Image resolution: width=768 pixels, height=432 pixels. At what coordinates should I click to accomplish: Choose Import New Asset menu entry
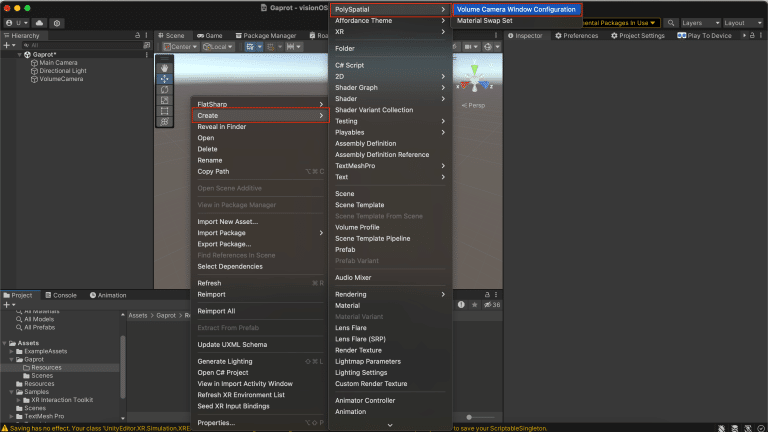pyautogui.click(x=227, y=222)
